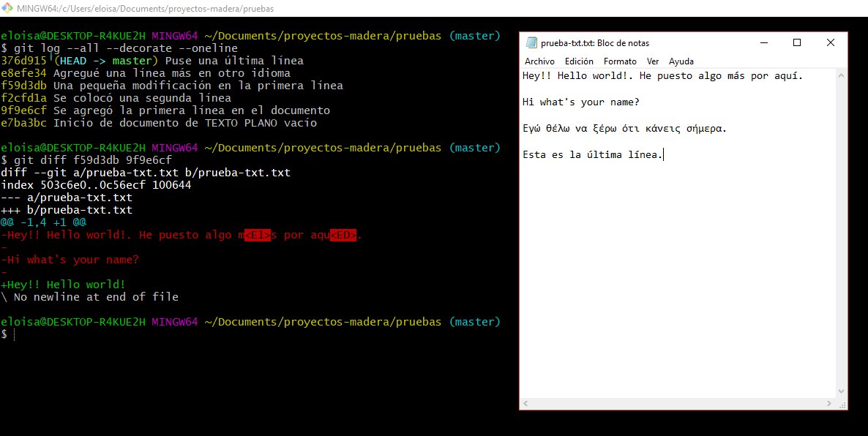Open the Ver menu in Notepad
Screen dimensions: 868x436
(x=653, y=61)
